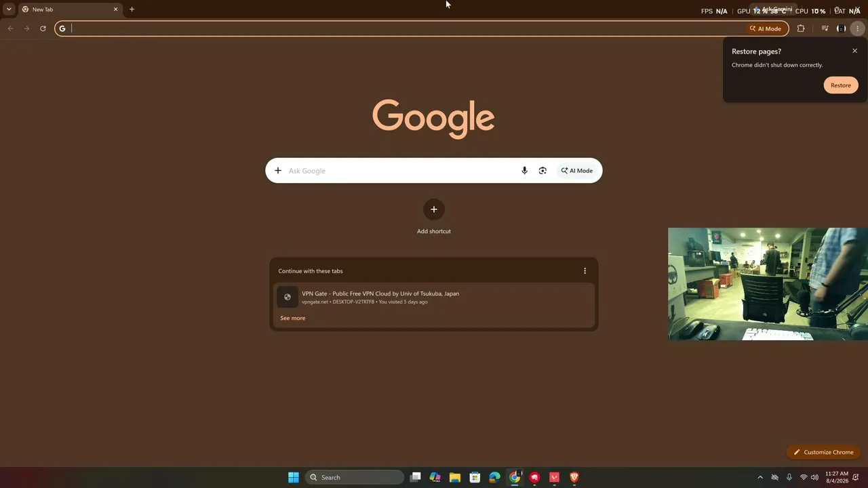The image size is (868, 488).
Task: Click the Chrome taskbar icon
Action: tap(515, 477)
